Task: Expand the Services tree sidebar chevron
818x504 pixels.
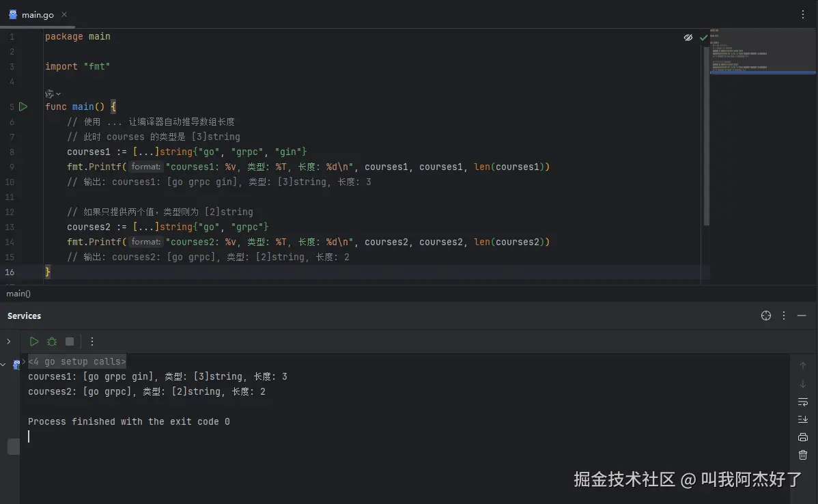Action: point(8,341)
